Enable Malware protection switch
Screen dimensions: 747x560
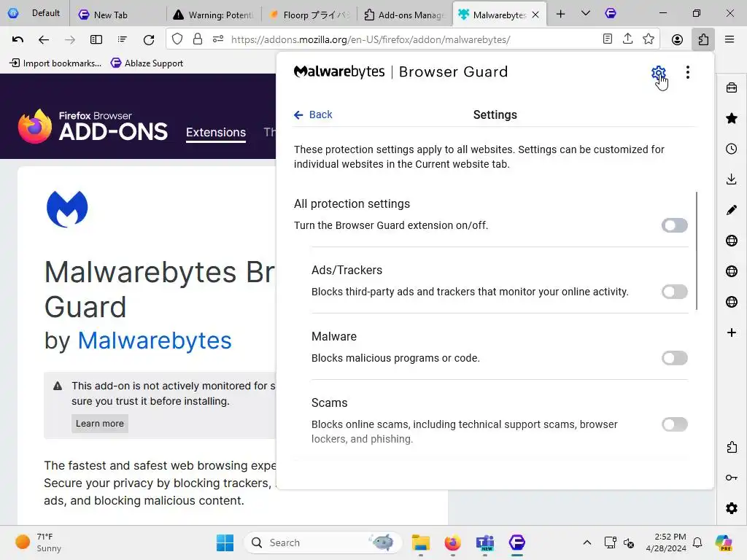(674, 357)
